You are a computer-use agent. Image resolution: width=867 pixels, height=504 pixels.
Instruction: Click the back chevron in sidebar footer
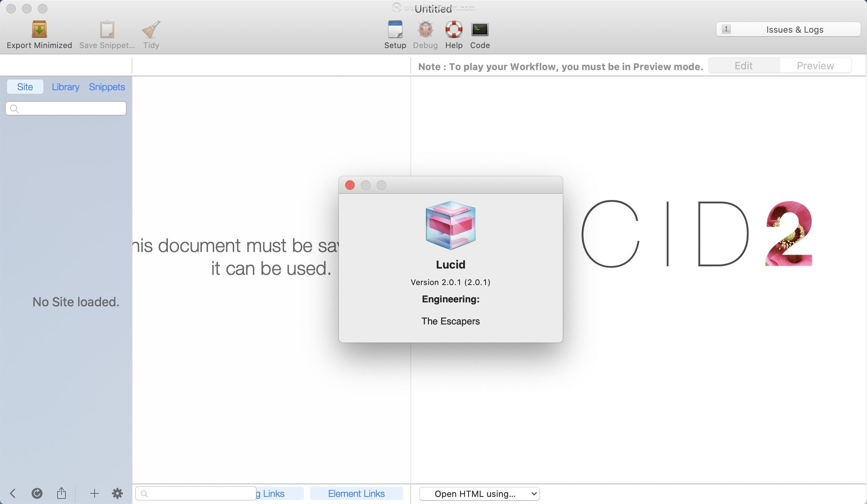tap(13, 493)
